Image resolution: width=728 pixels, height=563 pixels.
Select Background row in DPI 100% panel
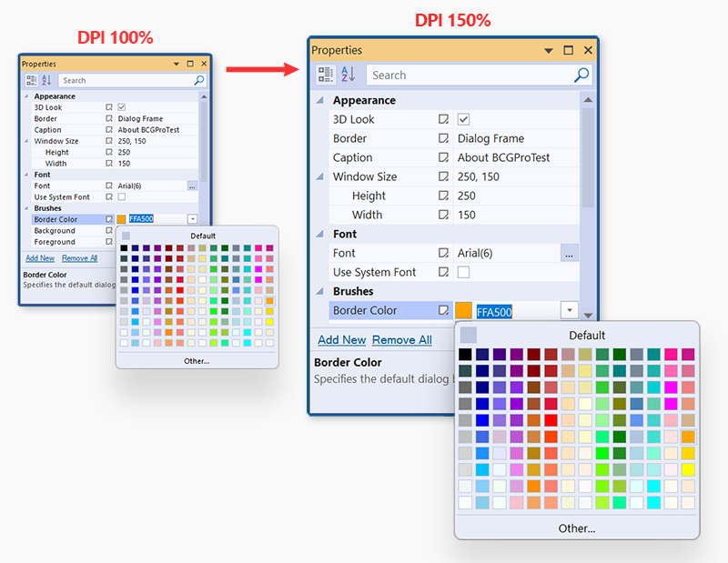coord(74,230)
